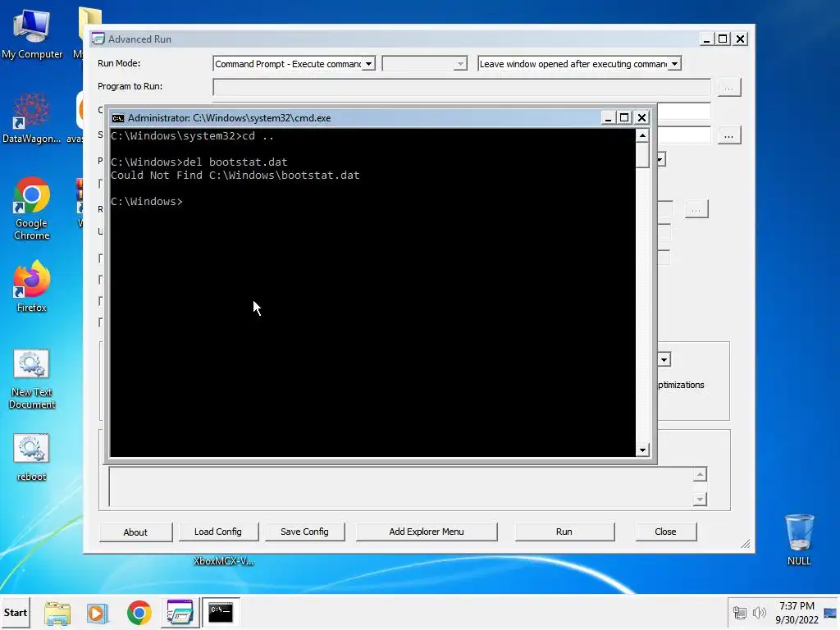Click About button in Advanced Run
The height and width of the screenshot is (630, 840).
pyautogui.click(x=135, y=532)
